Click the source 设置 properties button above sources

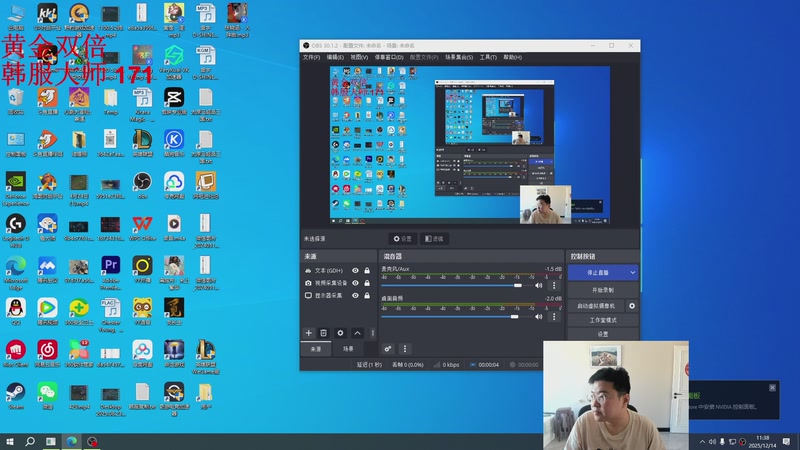pyautogui.click(x=403, y=238)
